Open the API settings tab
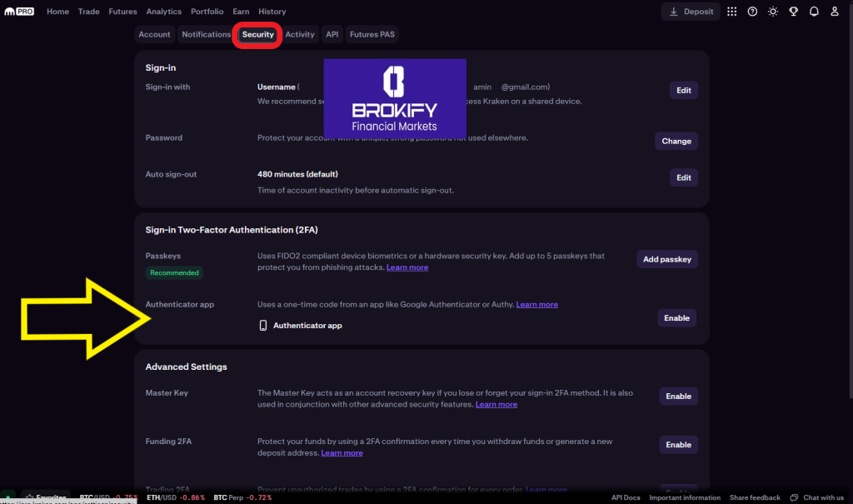 point(332,34)
